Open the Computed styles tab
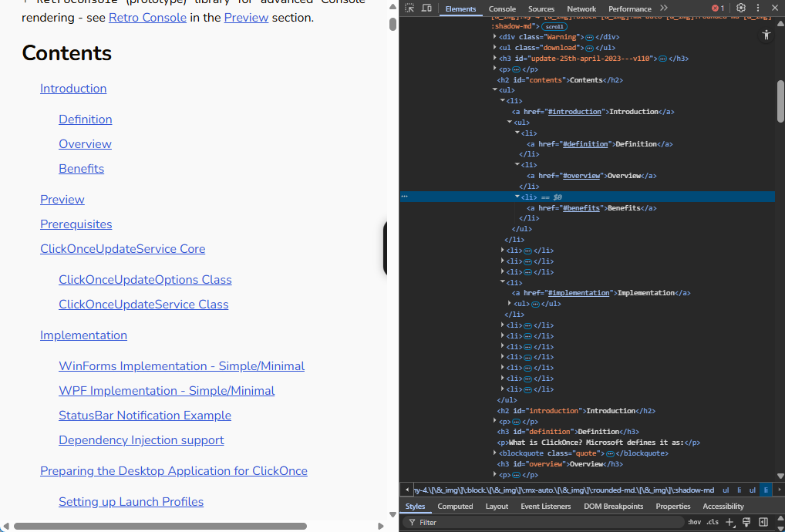 tap(455, 507)
